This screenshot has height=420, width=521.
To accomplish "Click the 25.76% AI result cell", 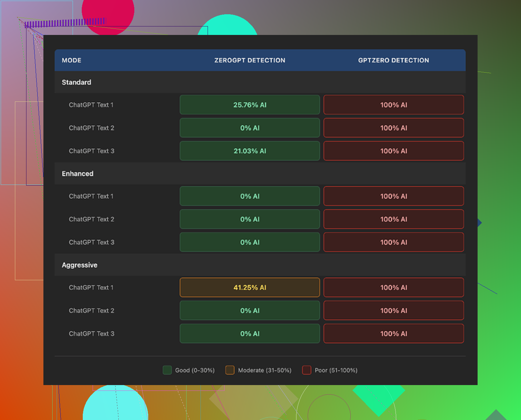I will (250, 105).
